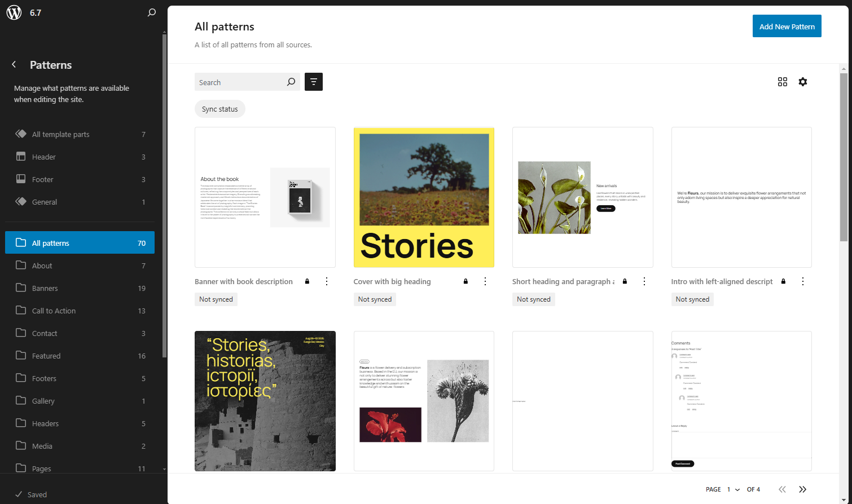Open admin bar search magnifier icon
This screenshot has width=852, height=504.
pos(151,12)
